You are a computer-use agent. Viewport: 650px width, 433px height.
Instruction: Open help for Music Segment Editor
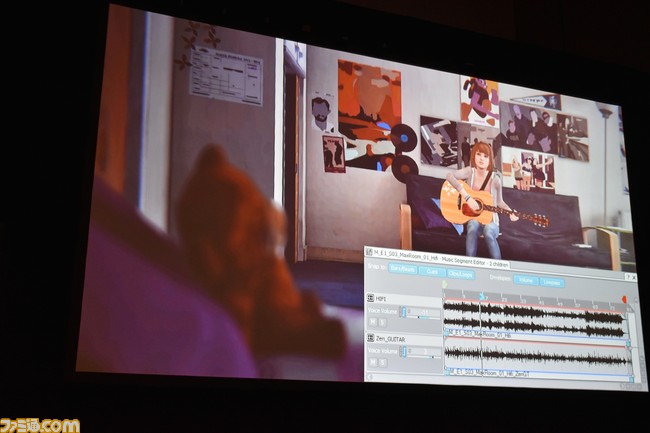628,277
